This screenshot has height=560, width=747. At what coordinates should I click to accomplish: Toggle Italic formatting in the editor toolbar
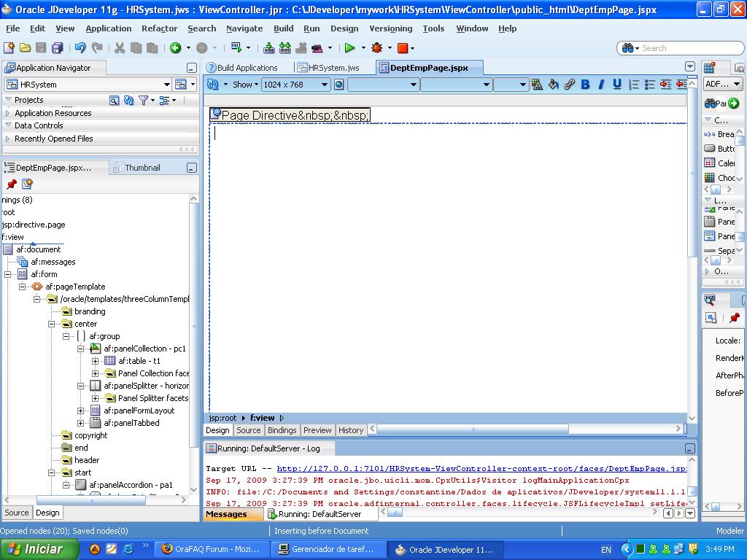coord(601,85)
